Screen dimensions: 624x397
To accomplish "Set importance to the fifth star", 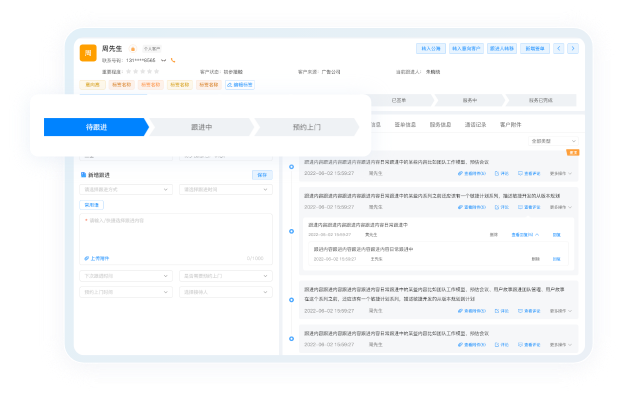I will click(x=157, y=72).
